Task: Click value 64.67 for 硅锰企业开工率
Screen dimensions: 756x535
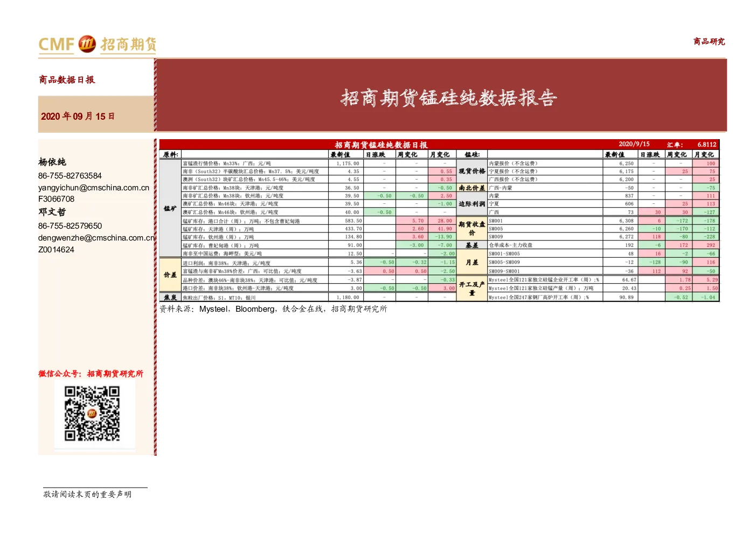Action: pos(629,280)
